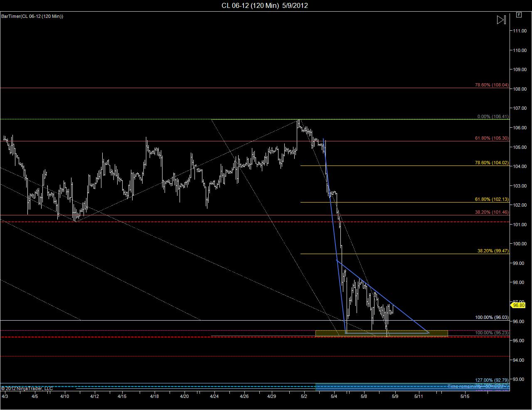Viewport: 532px width, 410px height.
Task: Click the 107.00 price axis label
Action: (520, 108)
